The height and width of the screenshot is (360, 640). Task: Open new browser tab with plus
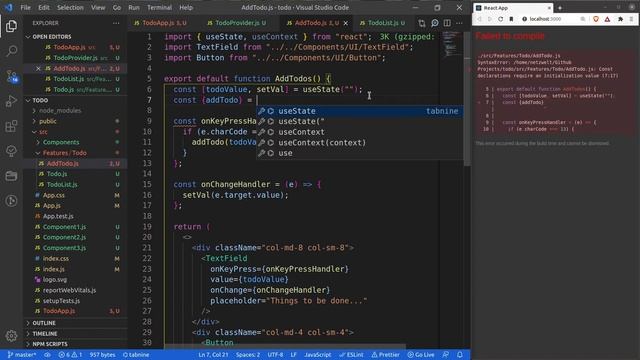click(x=560, y=8)
